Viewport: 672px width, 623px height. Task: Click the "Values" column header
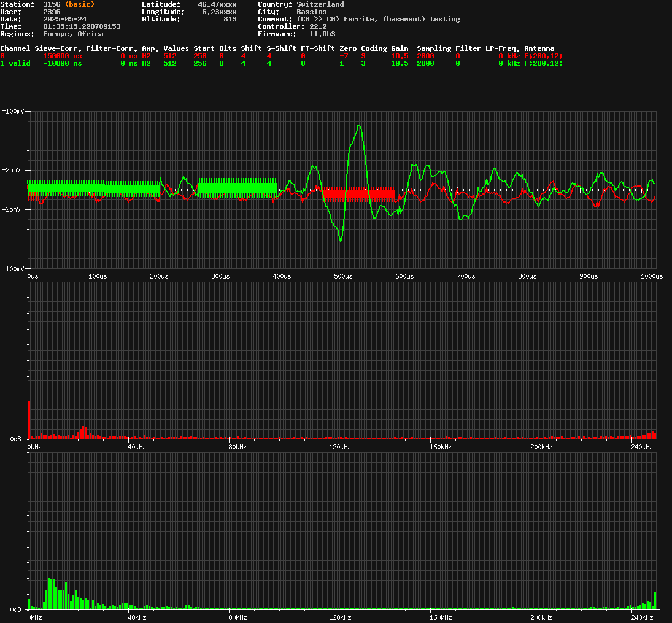point(176,48)
